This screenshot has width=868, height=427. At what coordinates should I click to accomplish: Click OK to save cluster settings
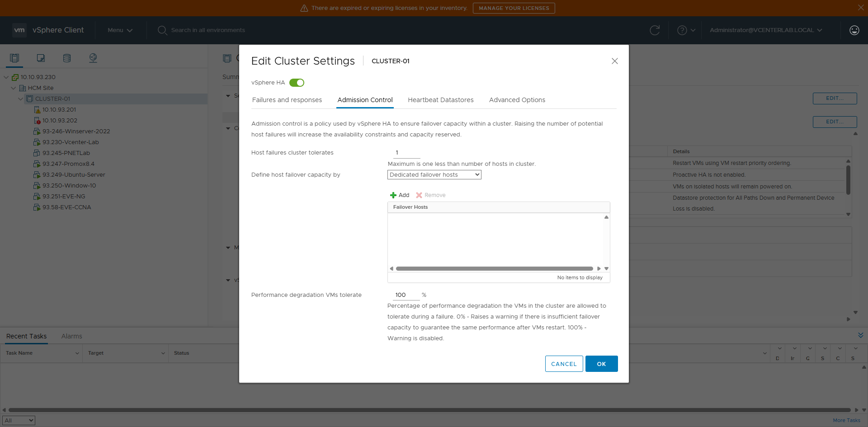tap(601, 364)
